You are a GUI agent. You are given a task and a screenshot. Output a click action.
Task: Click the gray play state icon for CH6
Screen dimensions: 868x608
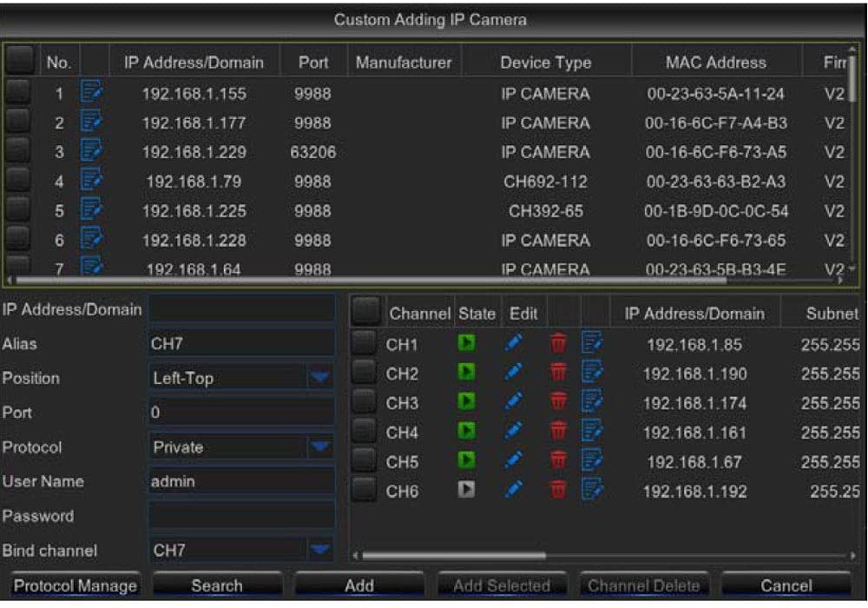[x=466, y=490]
